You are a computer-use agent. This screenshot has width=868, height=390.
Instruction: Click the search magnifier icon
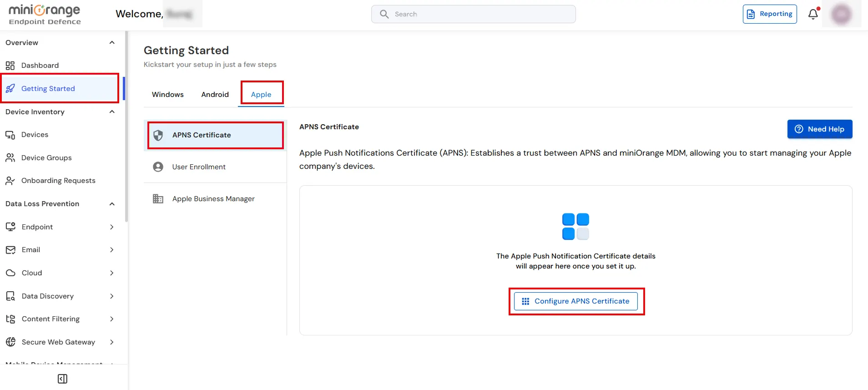pos(384,14)
